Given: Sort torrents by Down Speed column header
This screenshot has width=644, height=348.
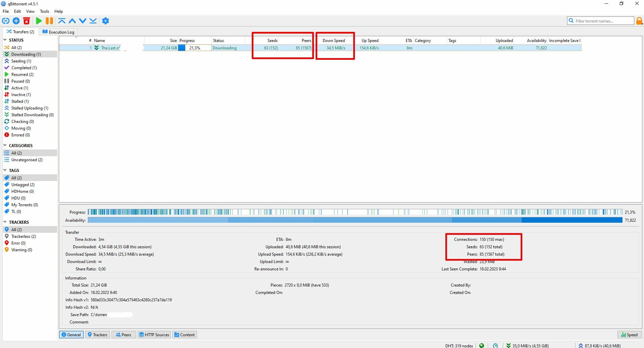Looking at the screenshot, I should pos(333,40).
